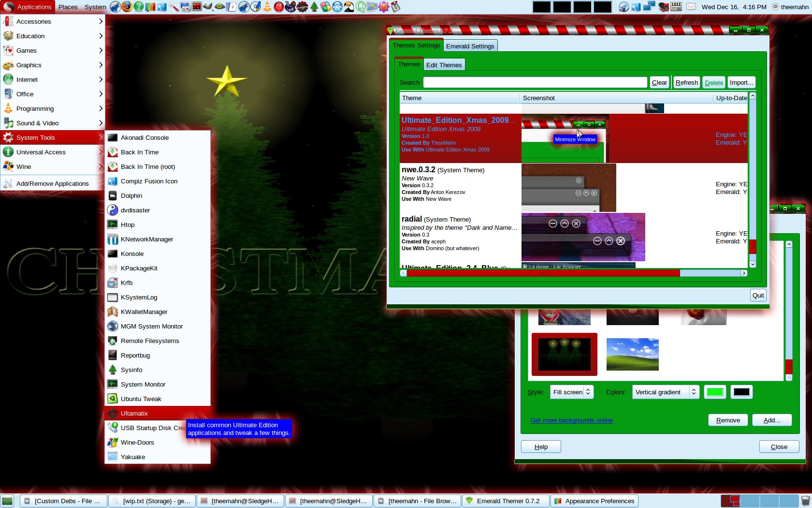The image size is (812, 508).
Task: Select the Themes Settings tab
Action: tap(416, 45)
